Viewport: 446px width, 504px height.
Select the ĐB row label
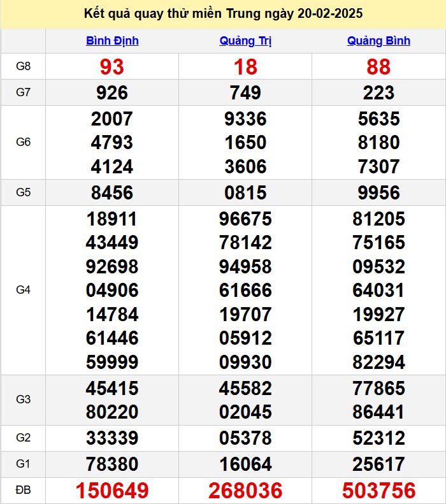(23, 490)
